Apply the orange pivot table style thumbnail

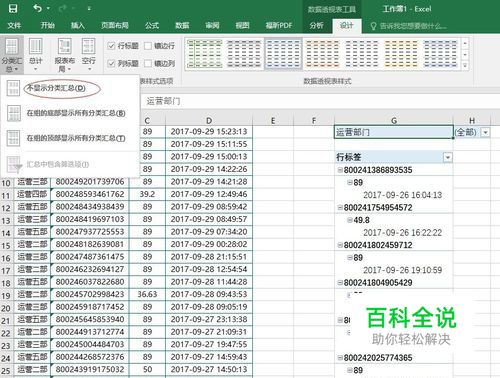(x=323, y=54)
